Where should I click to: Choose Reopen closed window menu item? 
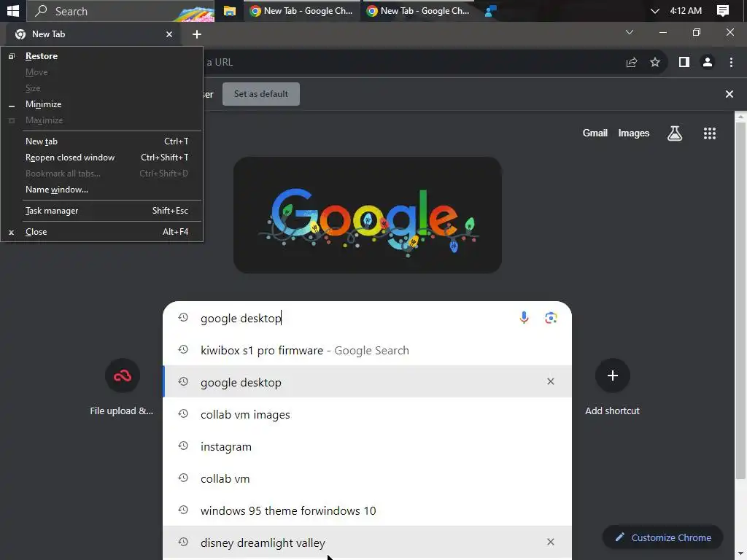[x=102, y=157]
